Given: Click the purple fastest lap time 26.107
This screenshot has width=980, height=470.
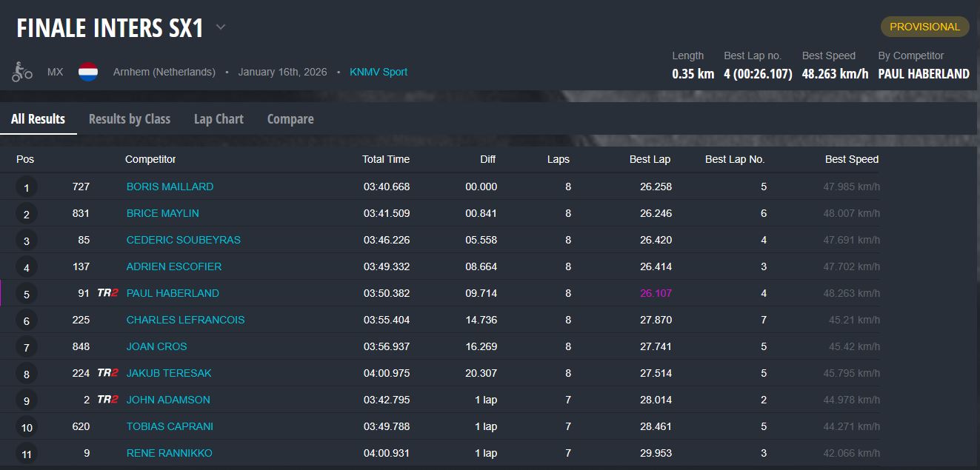Looking at the screenshot, I should pos(656,293).
